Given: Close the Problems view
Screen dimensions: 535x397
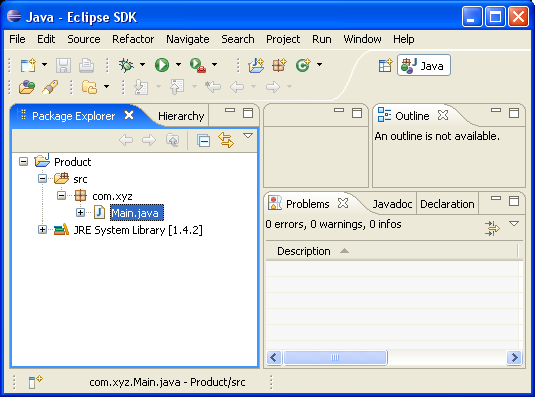Looking at the screenshot, I should [343, 203].
